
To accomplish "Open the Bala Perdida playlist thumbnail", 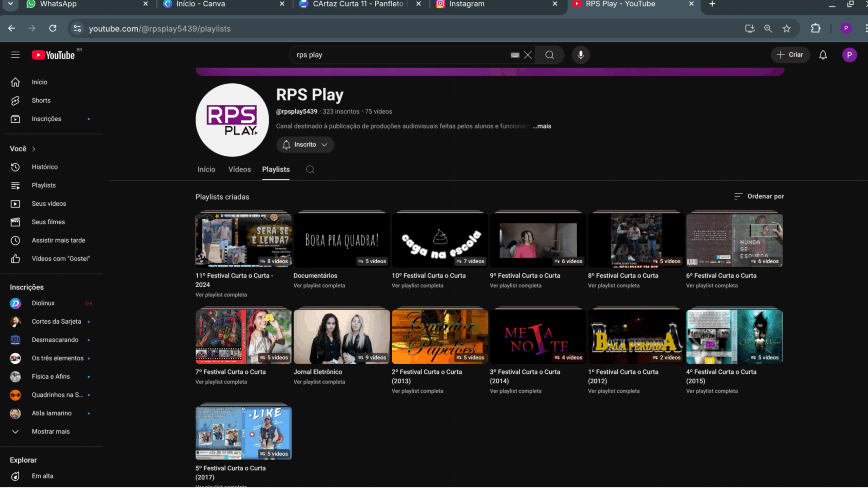I will (x=636, y=337).
